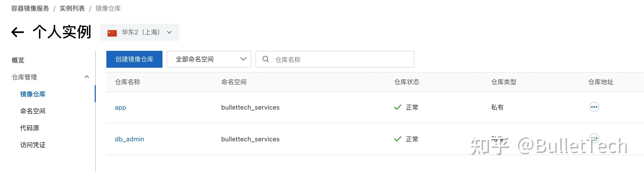Open the 华东2（上海）region dropdown
644x172 pixels.
(x=139, y=32)
